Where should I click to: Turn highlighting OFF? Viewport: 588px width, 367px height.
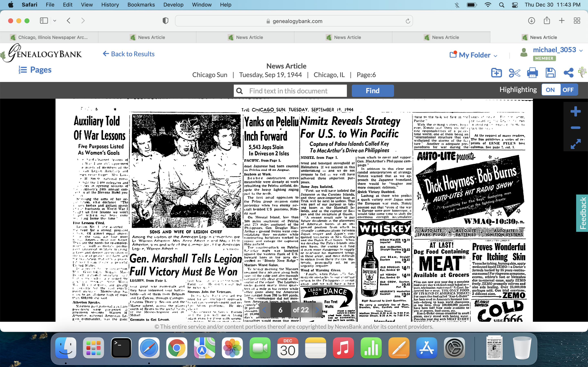point(568,90)
